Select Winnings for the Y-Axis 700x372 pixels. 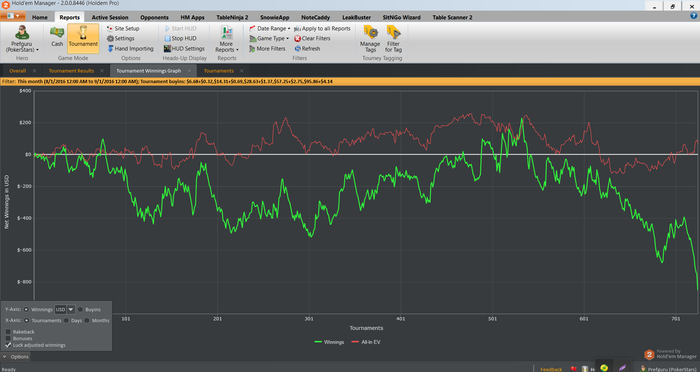click(x=26, y=309)
